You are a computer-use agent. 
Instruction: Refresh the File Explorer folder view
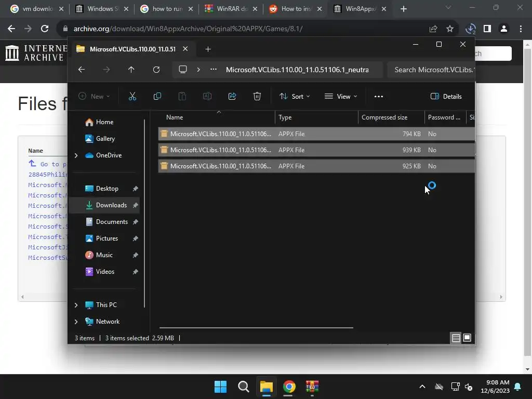(x=156, y=70)
